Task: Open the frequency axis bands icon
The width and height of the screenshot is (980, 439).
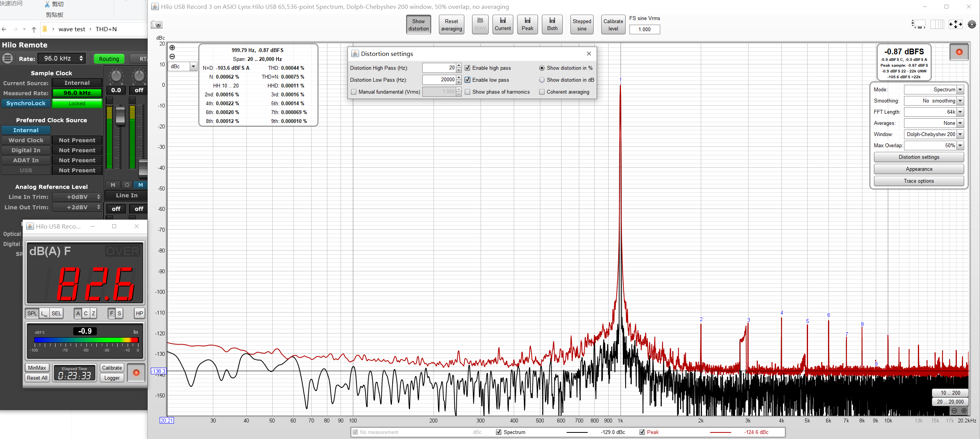Action: [x=937, y=25]
